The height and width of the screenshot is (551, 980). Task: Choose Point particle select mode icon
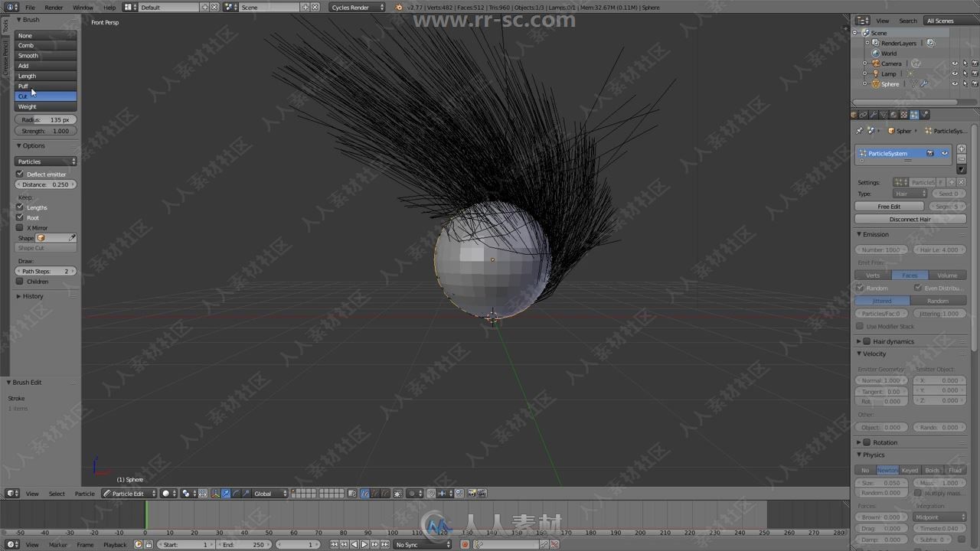coord(375,494)
